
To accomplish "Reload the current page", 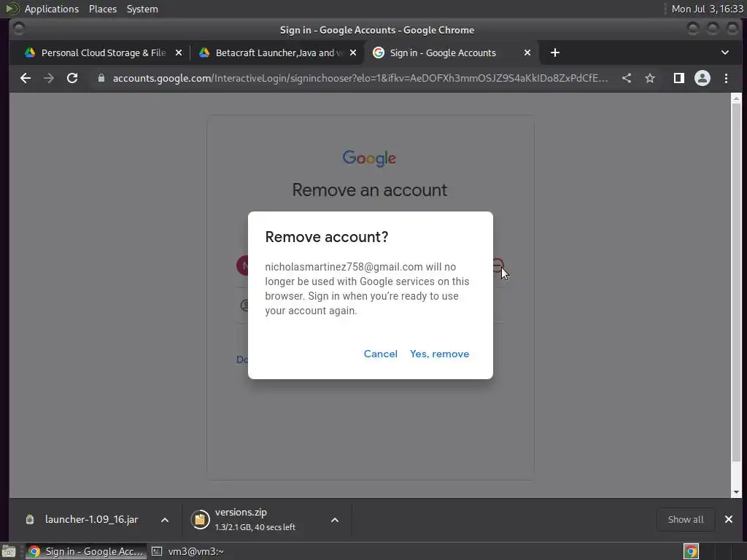I will click(x=72, y=78).
